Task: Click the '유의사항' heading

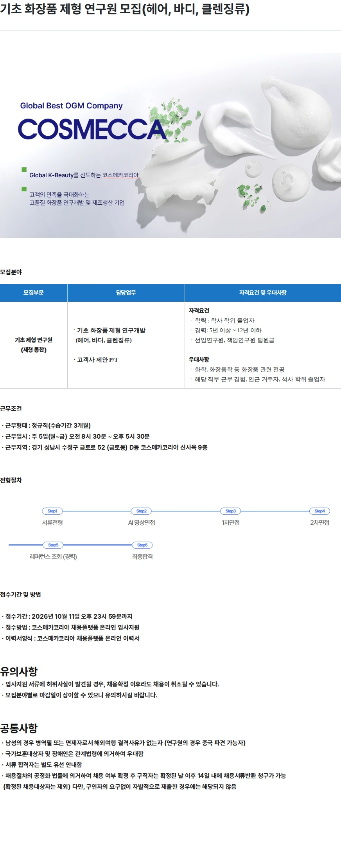Action: coord(19,672)
